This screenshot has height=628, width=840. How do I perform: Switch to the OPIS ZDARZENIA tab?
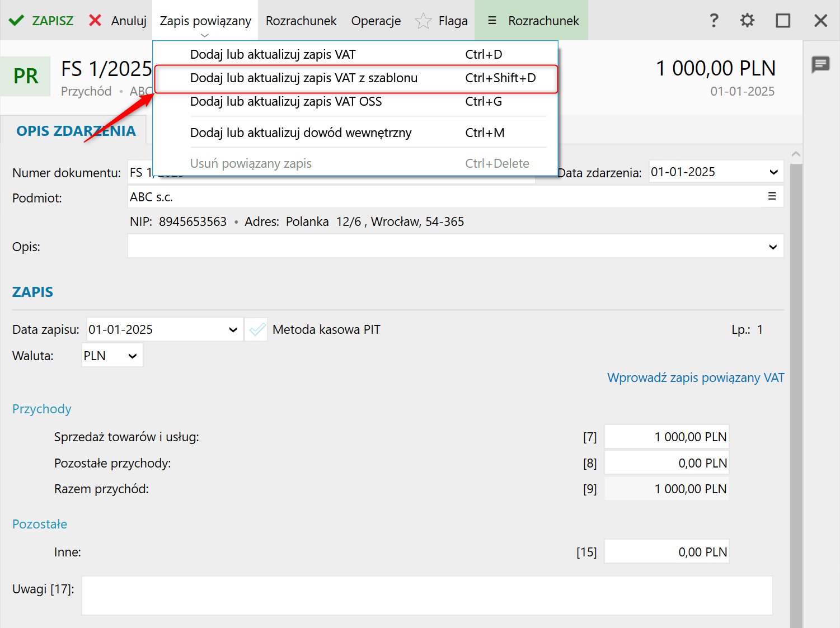click(76, 131)
